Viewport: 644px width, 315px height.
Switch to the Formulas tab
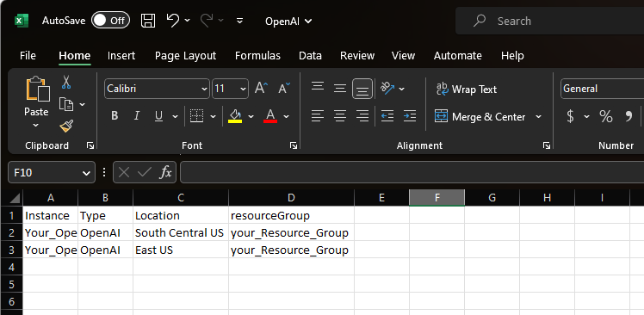tap(257, 55)
